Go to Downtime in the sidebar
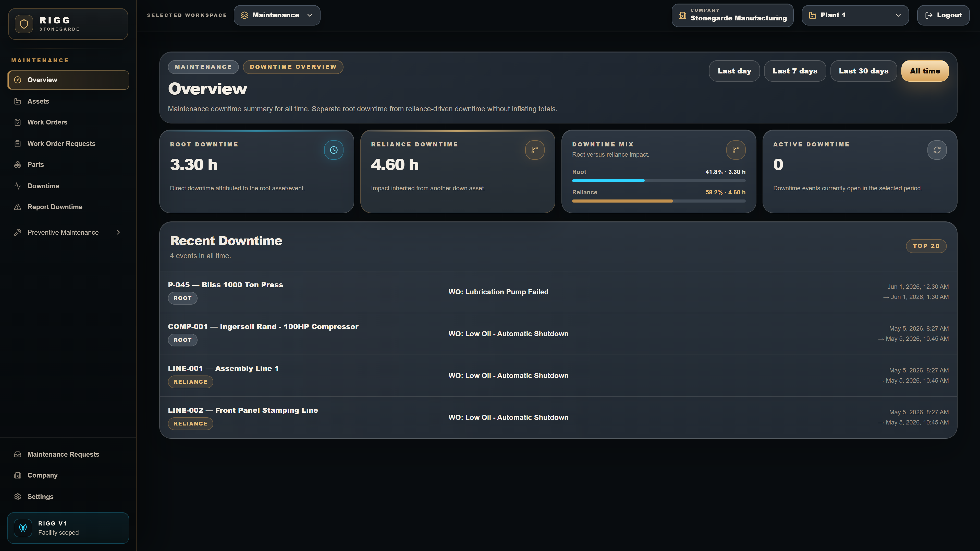 pos(68,186)
